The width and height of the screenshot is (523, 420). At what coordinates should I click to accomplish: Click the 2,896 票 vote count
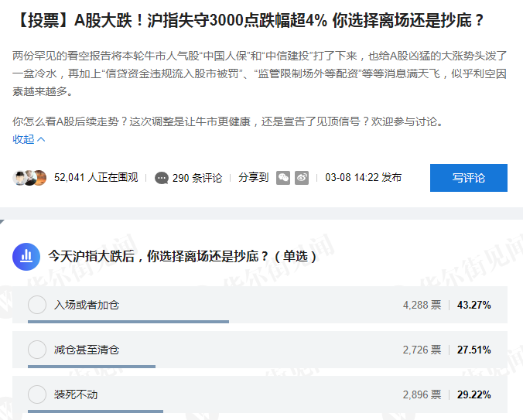point(422,394)
